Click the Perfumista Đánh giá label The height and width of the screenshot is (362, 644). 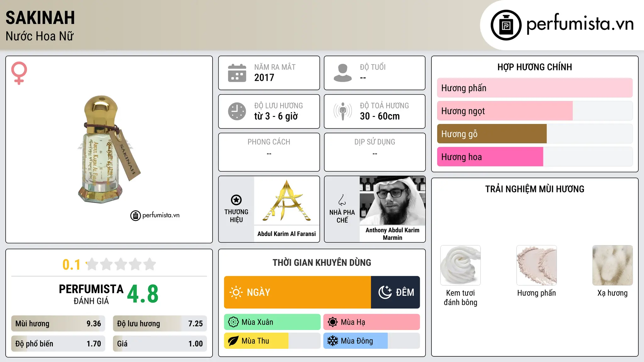click(91, 294)
